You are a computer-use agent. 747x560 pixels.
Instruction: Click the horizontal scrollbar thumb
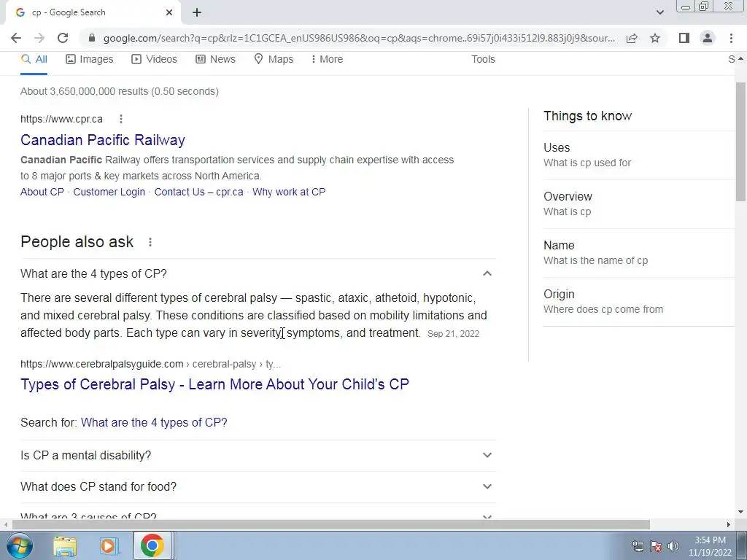[330, 524]
